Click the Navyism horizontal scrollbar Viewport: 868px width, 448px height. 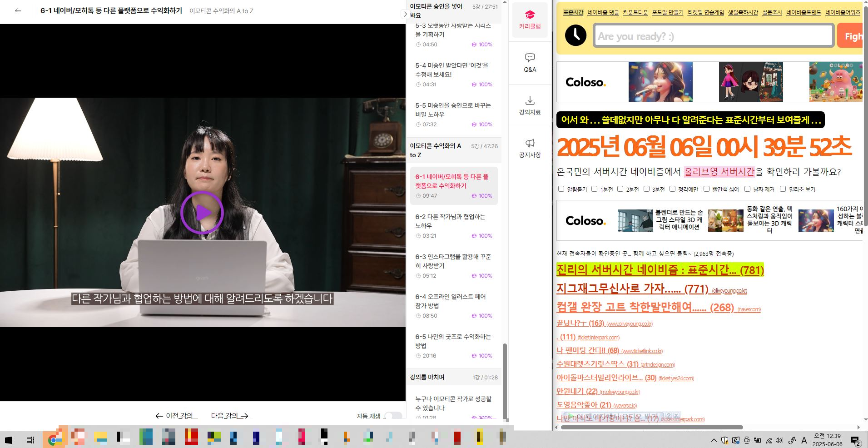coord(652,427)
